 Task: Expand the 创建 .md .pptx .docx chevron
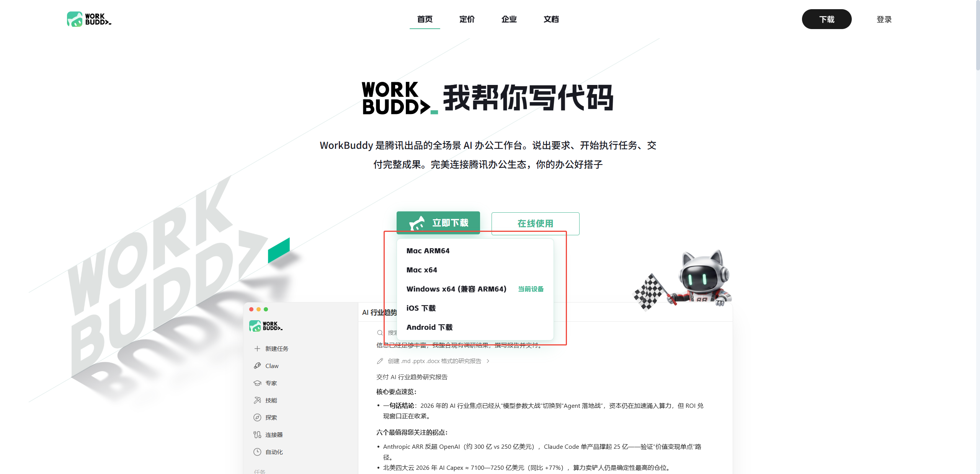tap(488, 361)
